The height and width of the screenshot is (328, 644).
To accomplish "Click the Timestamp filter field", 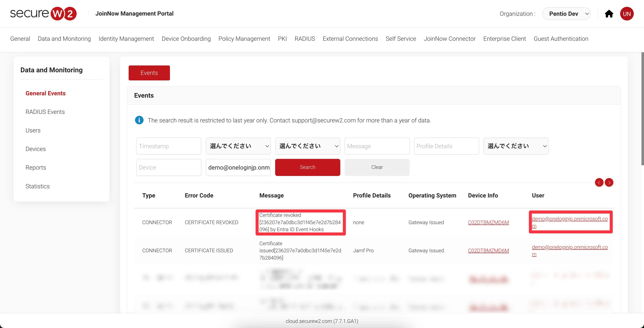I will [168, 146].
